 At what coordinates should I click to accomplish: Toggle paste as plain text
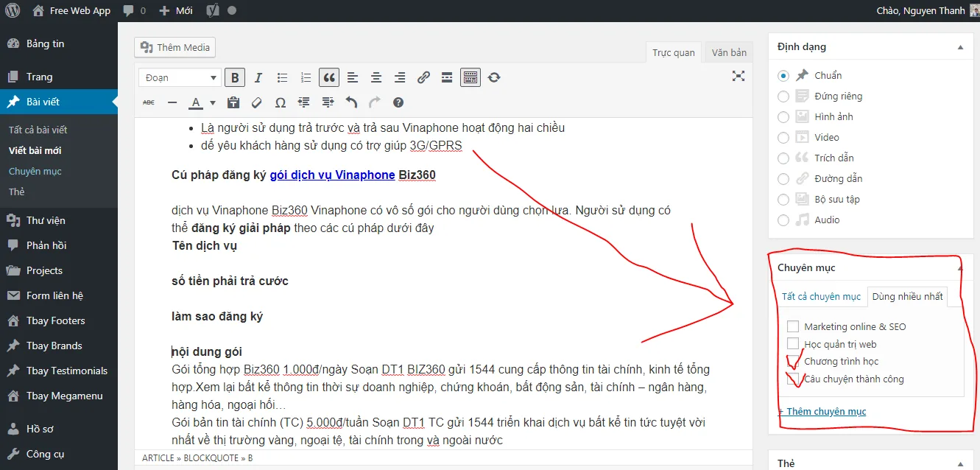(x=233, y=102)
